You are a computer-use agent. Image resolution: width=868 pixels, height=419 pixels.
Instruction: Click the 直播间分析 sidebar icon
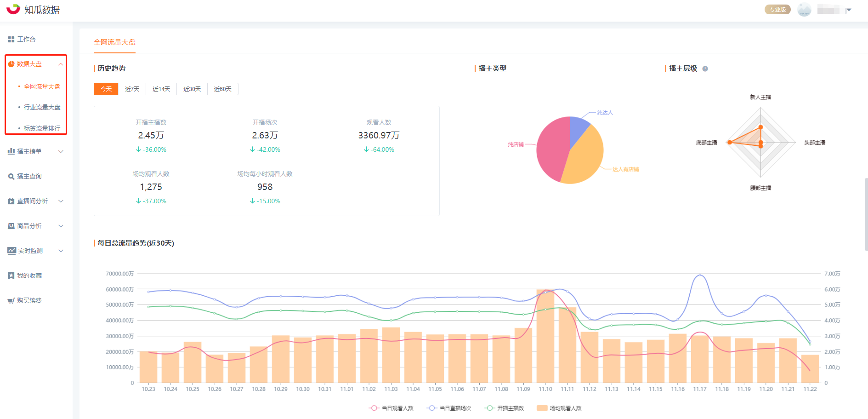(x=11, y=201)
